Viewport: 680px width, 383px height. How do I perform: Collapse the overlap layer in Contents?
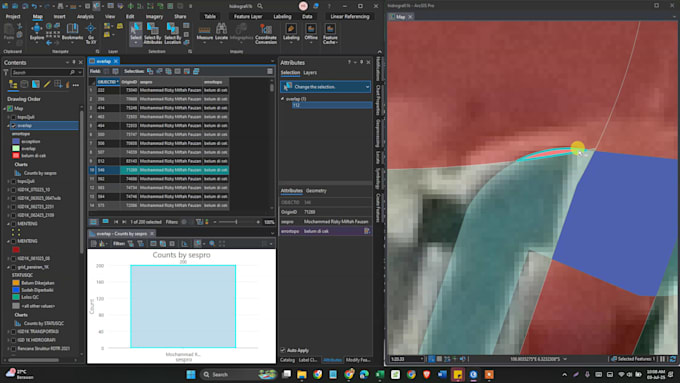(8, 125)
